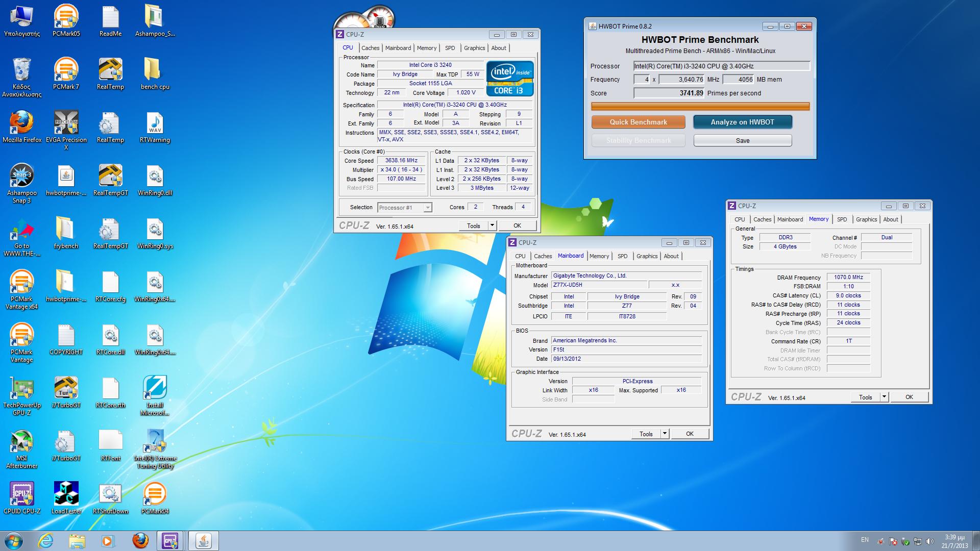The height and width of the screenshot is (551, 980).
Task: Launch PCMark 7 desktop shortcut
Action: point(66,73)
